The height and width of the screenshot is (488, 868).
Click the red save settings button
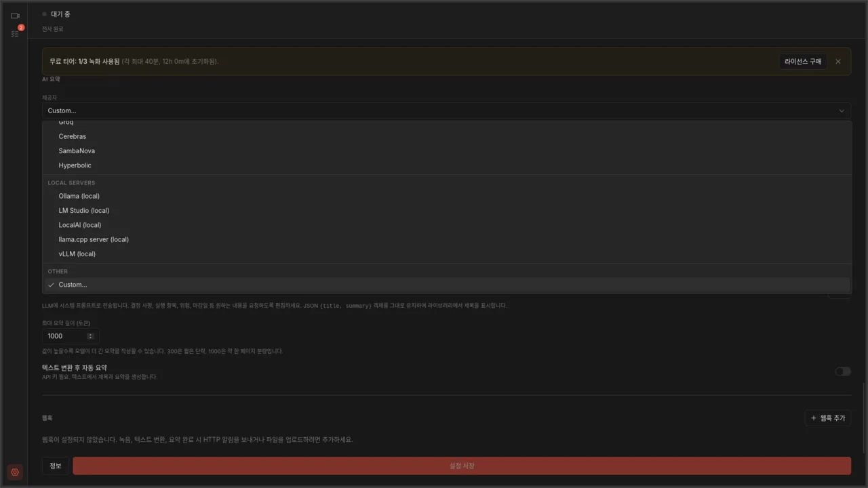pyautogui.click(x=462, y=466)
